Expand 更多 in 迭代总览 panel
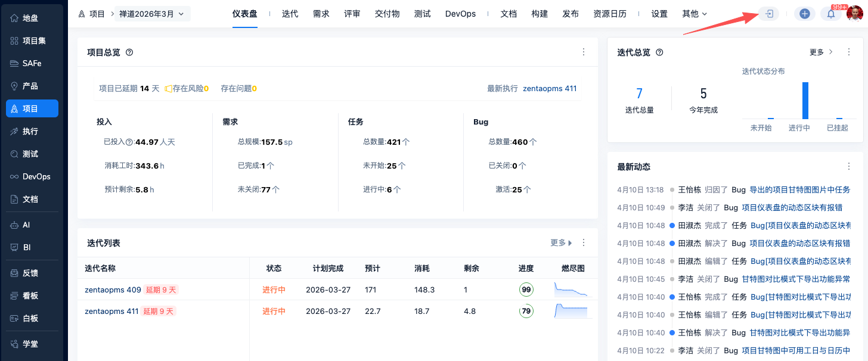868x361 pixels. (x=821, y=52)
